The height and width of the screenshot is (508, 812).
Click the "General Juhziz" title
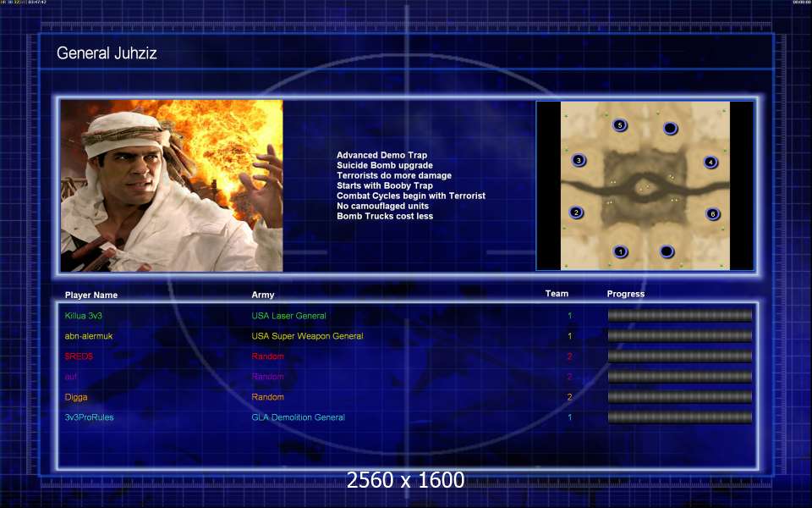point(107,52)
